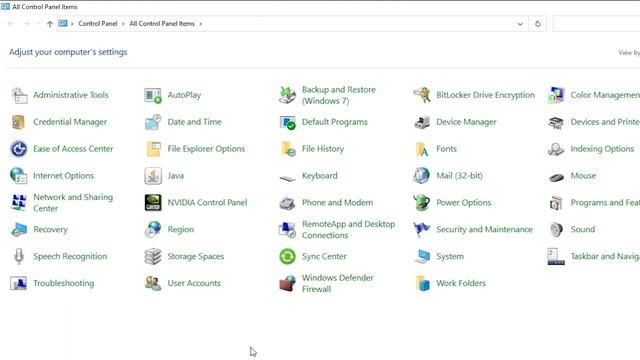Expand the chevron after Control Panel breadcrumb
This screenshot has width=640, height=360.
123,24
